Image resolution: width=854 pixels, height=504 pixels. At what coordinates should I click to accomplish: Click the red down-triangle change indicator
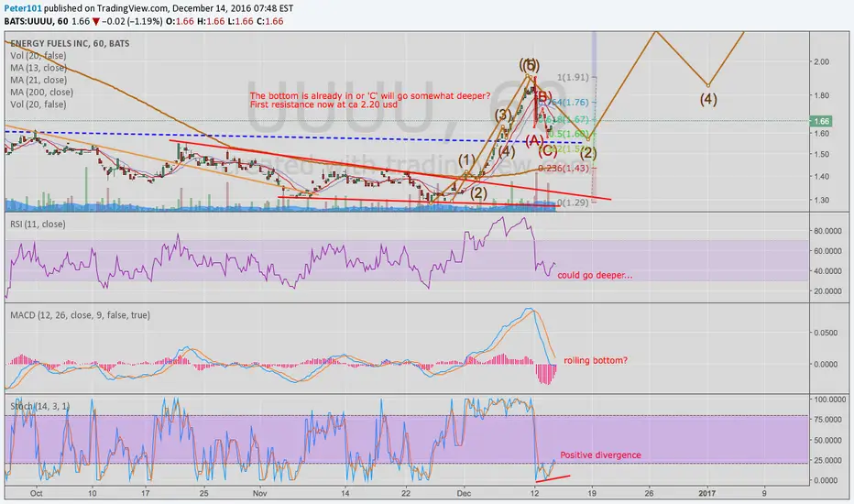coord(96,22)
